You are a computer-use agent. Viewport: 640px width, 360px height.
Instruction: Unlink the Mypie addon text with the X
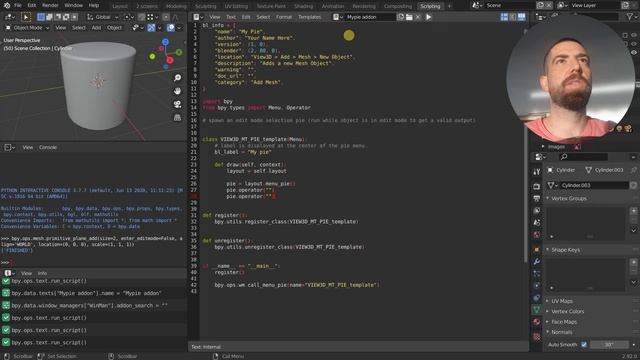pos(418,17)
